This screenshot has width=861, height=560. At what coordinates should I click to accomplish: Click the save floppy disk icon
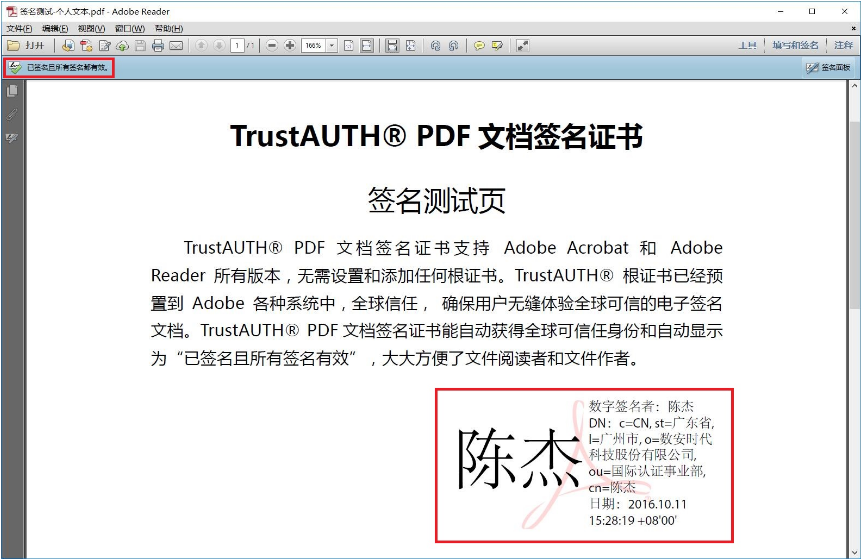point(140,46)
